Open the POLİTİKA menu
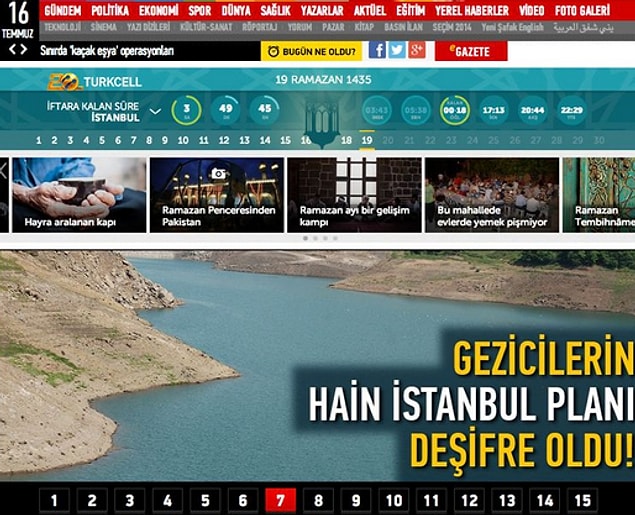Image resolution: width=635 pixels, height=515 pixels. pyautogui.click(x=110, y=11)
